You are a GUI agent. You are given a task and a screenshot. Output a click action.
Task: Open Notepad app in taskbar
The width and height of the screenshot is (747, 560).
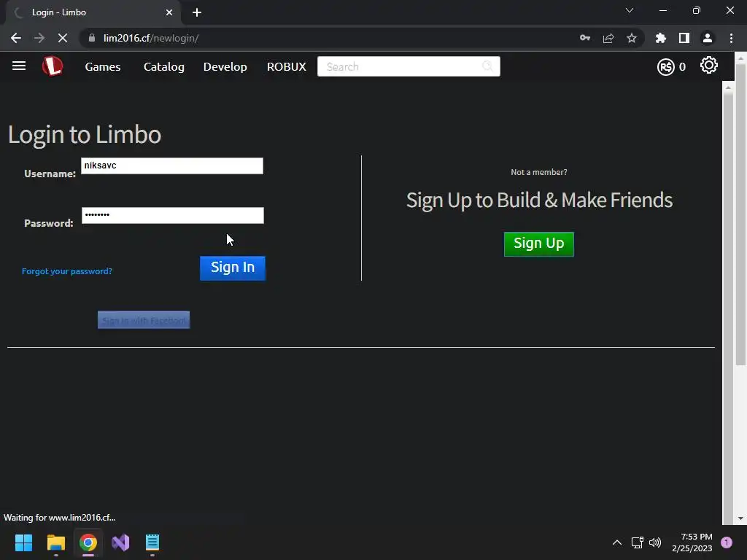pos(152,542)
